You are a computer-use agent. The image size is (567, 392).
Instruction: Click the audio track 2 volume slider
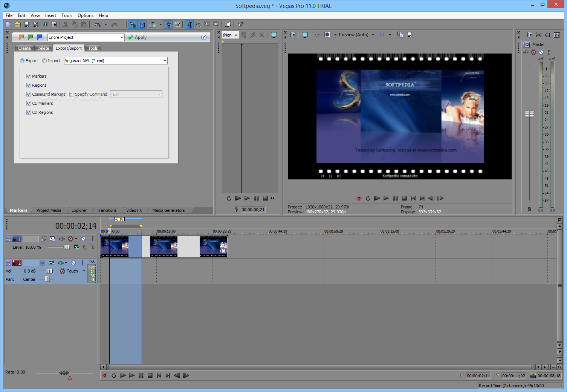(49, 271)
